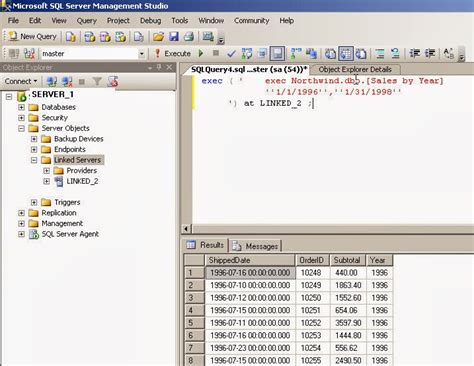Click the Change Connection icon
This screenshot has width=474, height=366.
pyautogui.click(x=29, y=54)
